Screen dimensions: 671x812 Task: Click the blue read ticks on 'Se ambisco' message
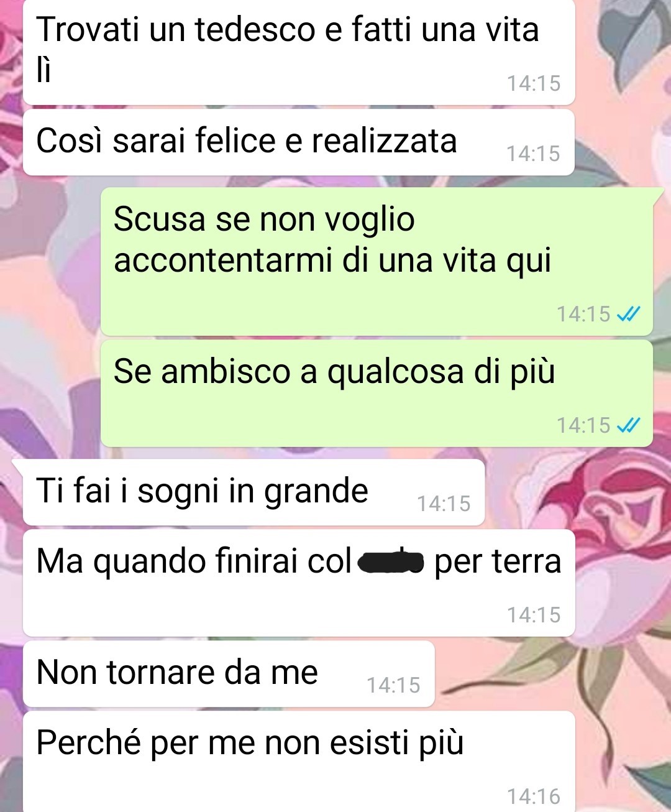pyautogui.click(x=628, y=426)
